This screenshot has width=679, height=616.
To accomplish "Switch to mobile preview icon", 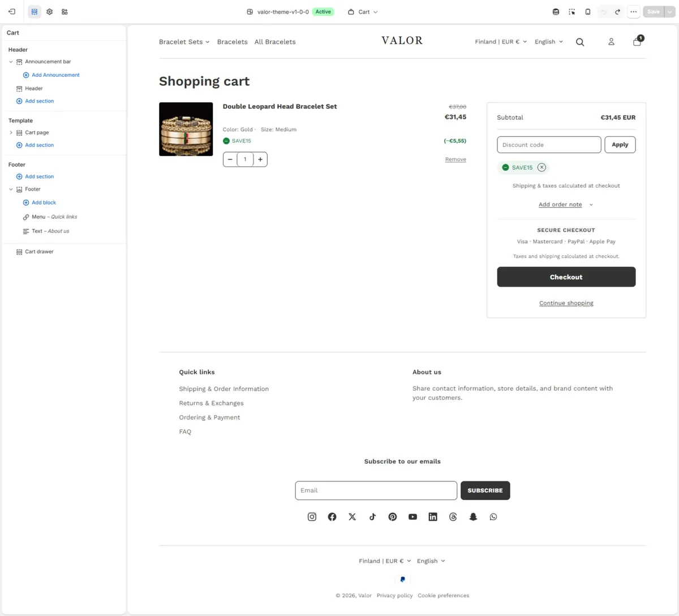I will pos(588,11).
